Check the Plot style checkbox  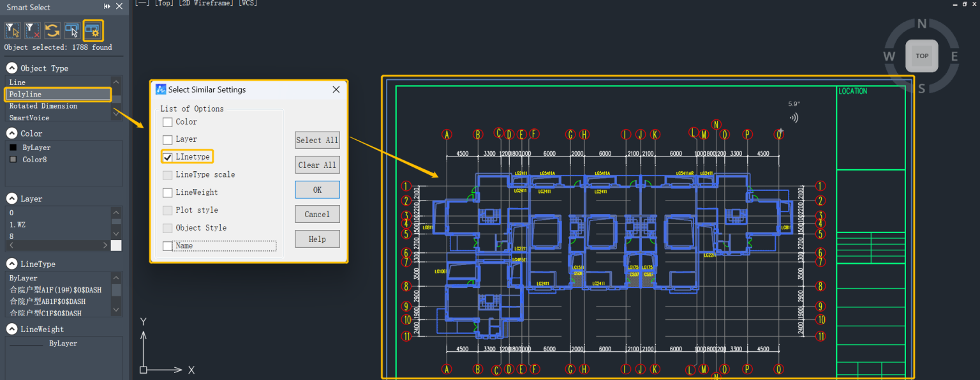167,210
